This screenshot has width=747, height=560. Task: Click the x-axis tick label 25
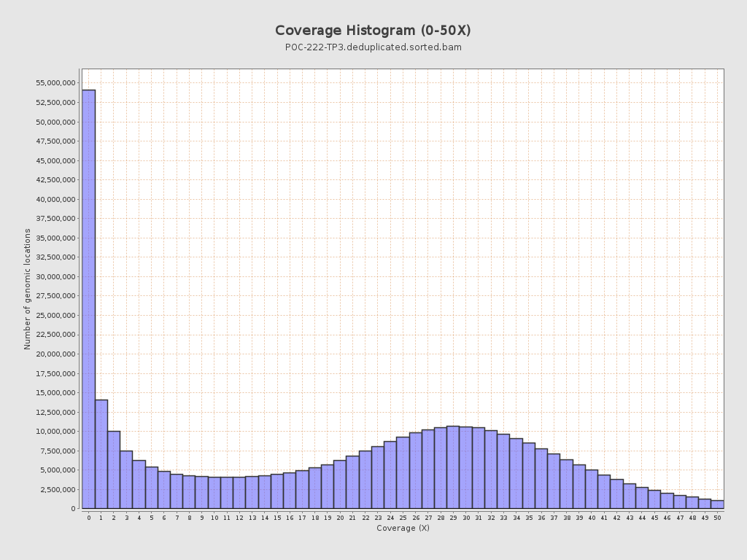click(x=403, y=518)
